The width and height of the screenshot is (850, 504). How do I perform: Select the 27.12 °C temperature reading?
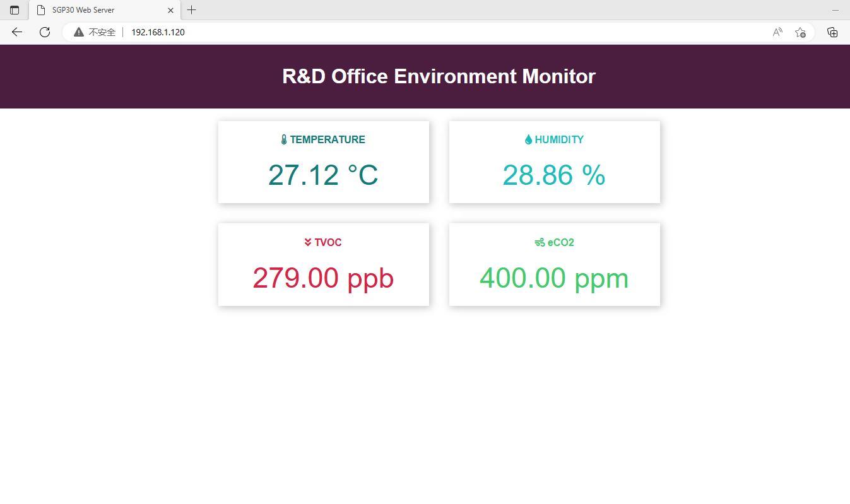(x=323, y=175)
